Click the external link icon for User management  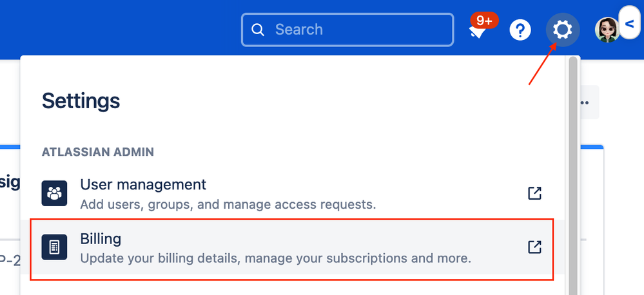pyautogui.click(x=534, y=193)
